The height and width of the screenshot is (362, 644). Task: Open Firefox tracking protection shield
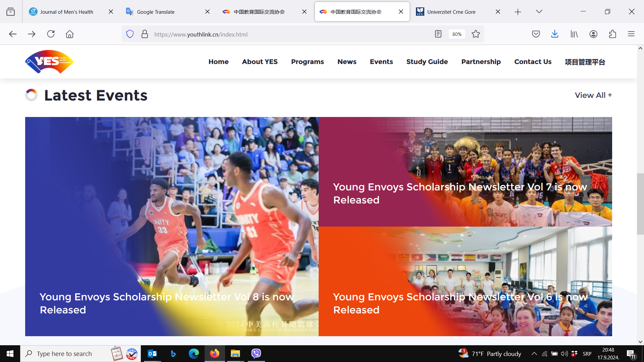point(130,34)
